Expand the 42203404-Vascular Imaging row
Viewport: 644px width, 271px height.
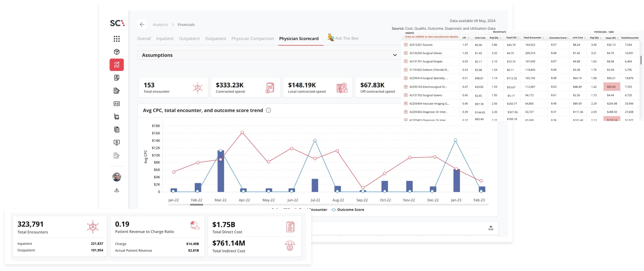(x=406, y=103)
